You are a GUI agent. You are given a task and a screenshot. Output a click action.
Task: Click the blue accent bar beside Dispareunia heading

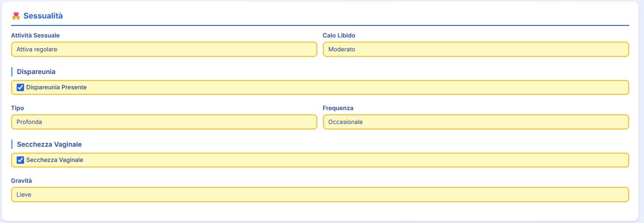(12, 72)
